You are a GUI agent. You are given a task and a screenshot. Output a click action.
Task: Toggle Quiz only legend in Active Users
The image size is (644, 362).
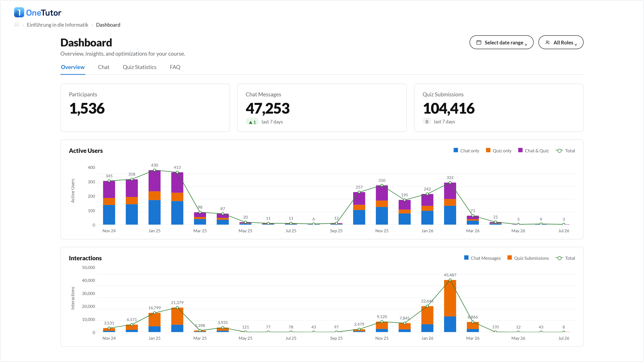498,151
